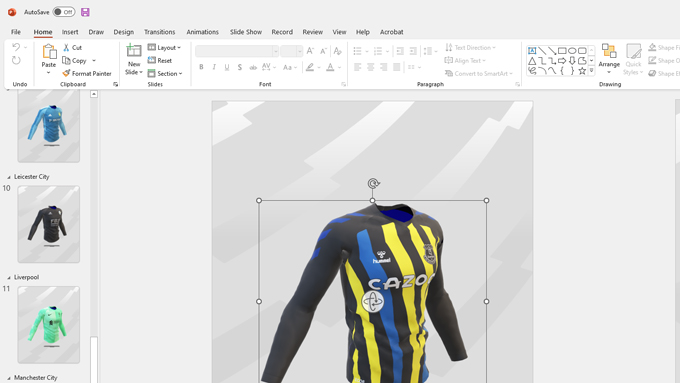The image size is (680, 383).
Task: Open the font size dropdown
Action: click(x=300, y=51)
